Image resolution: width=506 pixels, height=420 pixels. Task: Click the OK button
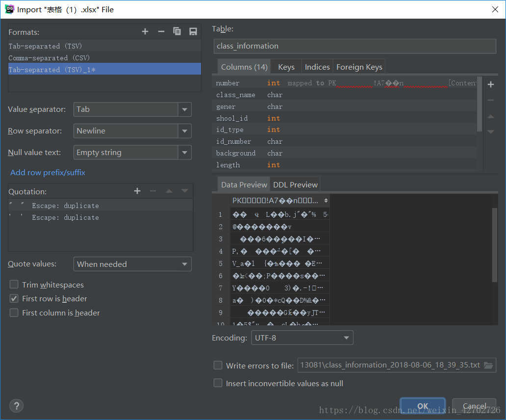tap(423, 406)
